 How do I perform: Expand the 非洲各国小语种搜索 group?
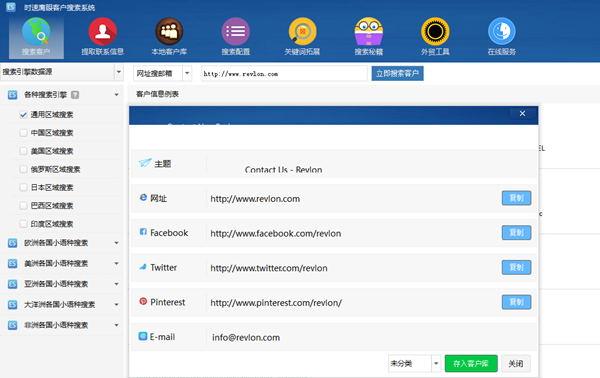coord(116,325)
